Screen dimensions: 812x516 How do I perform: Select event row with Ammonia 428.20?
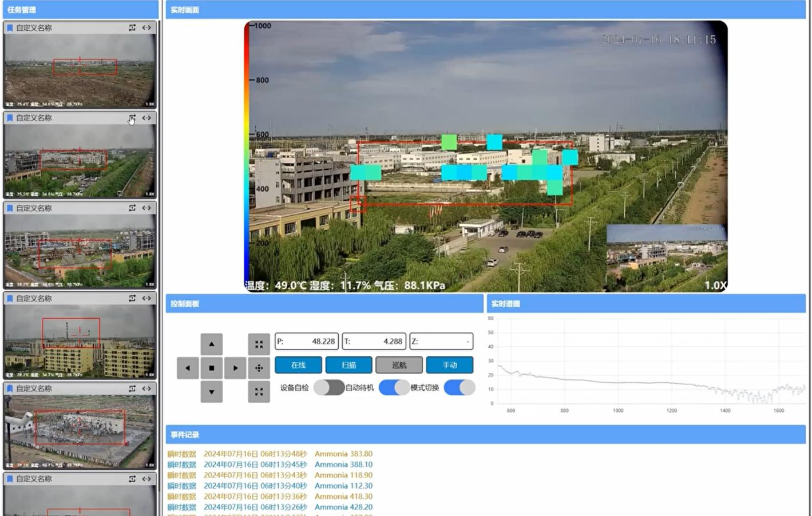tap(270, 507)
